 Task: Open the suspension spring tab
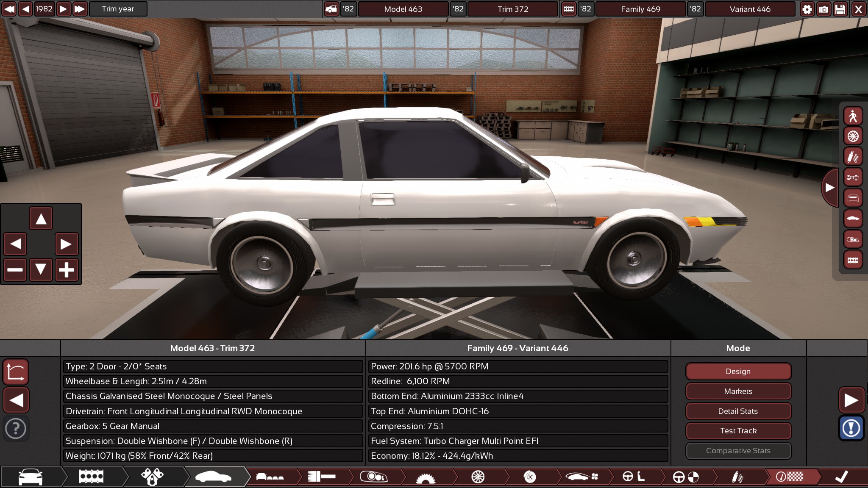click(x=737, y=477)
